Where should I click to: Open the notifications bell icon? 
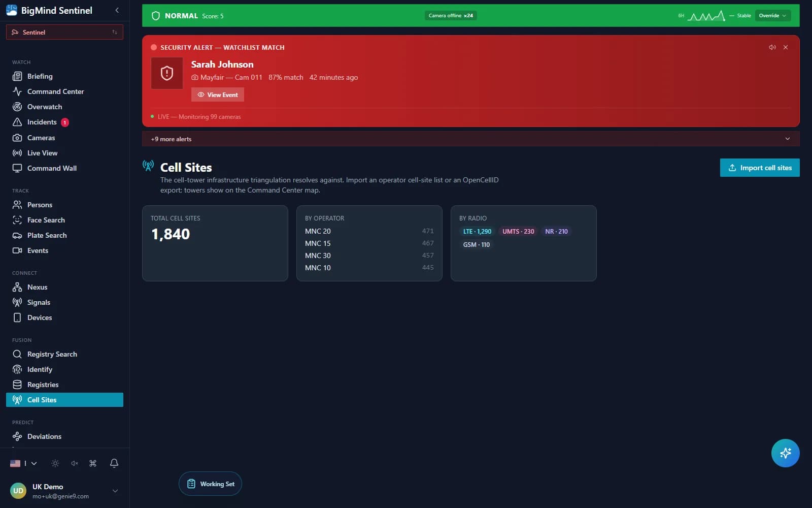click(x=114, y=463)
